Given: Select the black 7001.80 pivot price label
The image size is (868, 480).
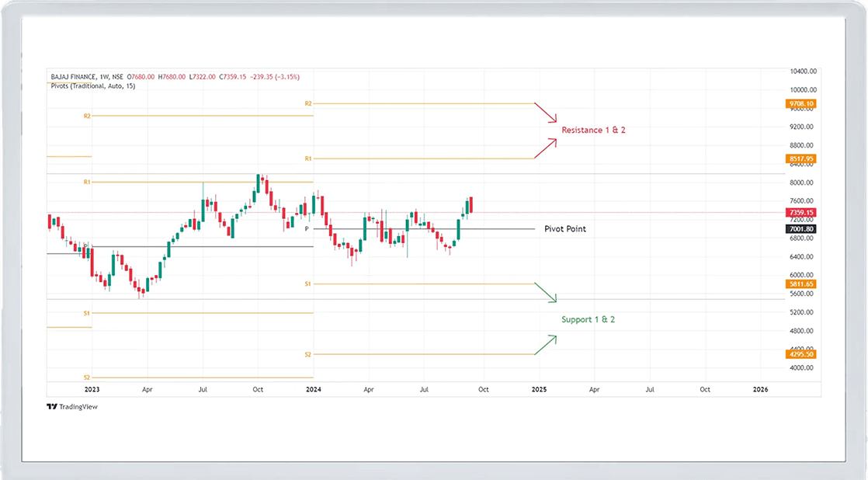Looking at the screenshot, I should tap(800, 229).
